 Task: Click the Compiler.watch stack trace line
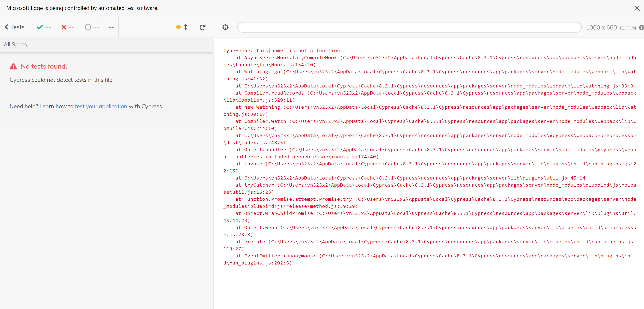[x=429, y=125]
